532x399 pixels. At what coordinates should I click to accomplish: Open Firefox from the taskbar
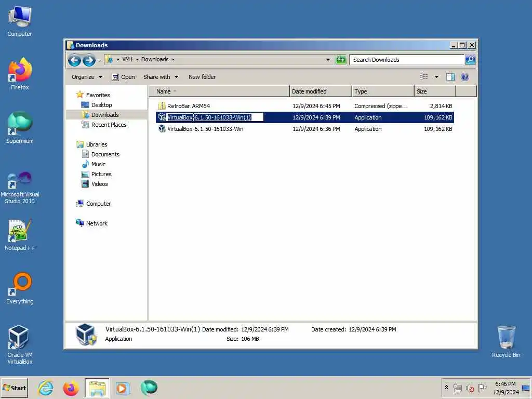click(71, 388)
